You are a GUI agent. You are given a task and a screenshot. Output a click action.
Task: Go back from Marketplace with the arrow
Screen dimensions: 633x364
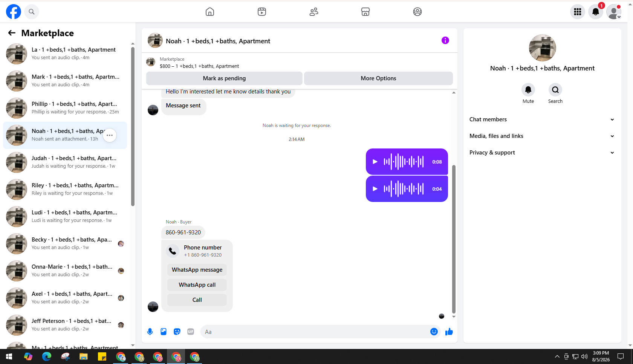click(12, 33)
